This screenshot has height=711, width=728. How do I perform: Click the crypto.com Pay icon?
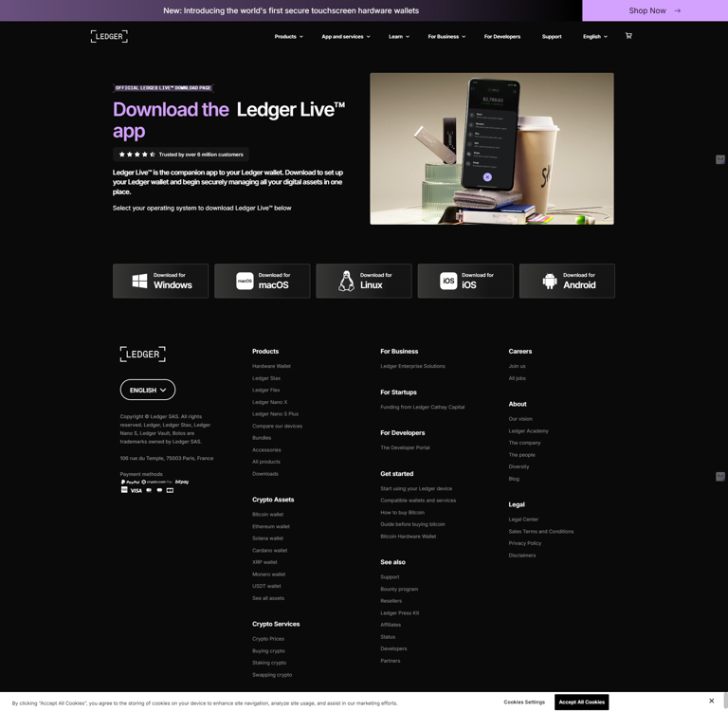coord(157,482)
